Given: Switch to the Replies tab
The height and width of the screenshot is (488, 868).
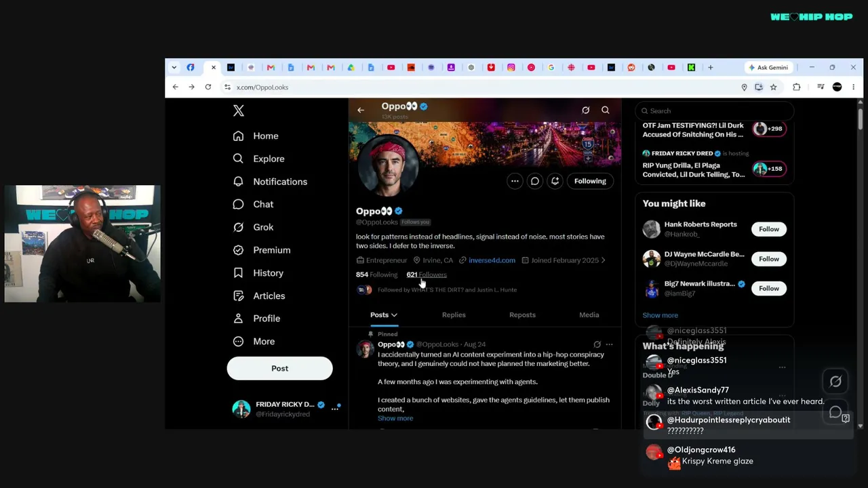Looking at the screenshot, I should 454,314.
